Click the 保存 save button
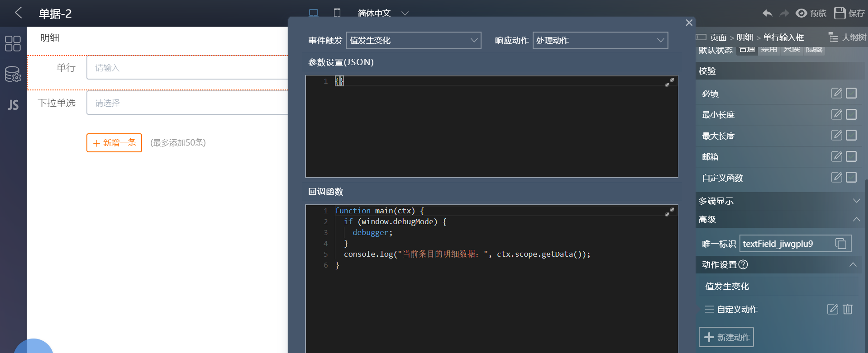 pyautogui.click(x=849, y=13)
